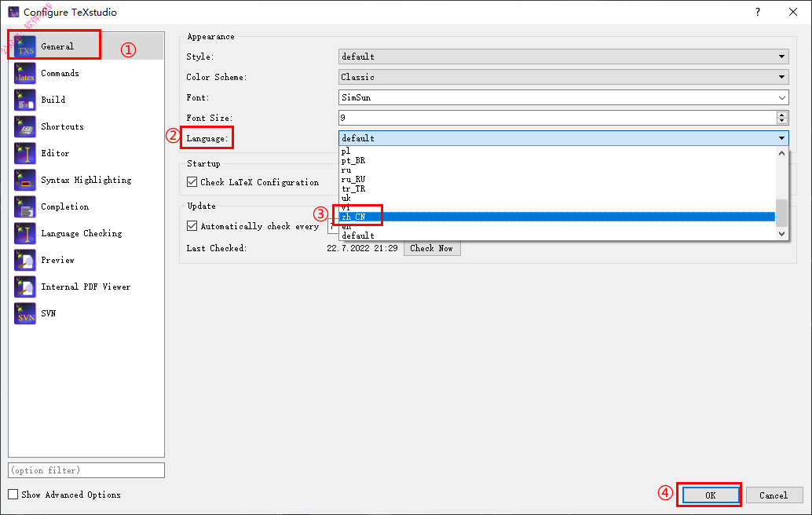Click the Build settings icon
Viewport: 812px width, 515px height.
pyautogui.click(x=25, y=100)
